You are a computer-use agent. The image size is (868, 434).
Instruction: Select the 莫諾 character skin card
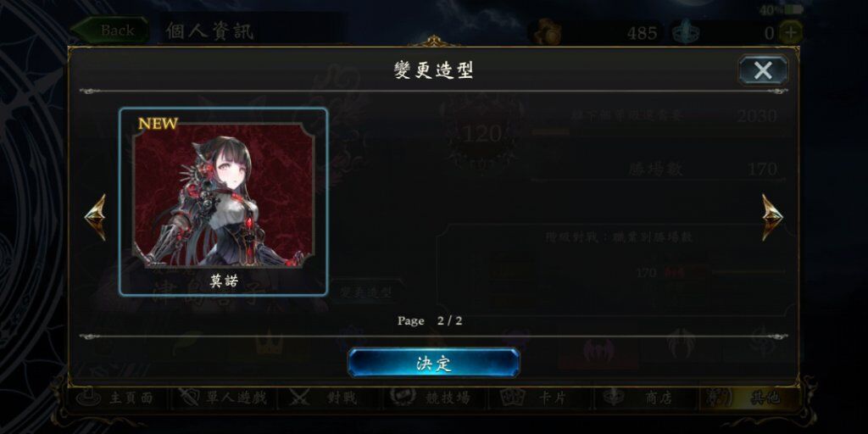click(x=223, y=202)
